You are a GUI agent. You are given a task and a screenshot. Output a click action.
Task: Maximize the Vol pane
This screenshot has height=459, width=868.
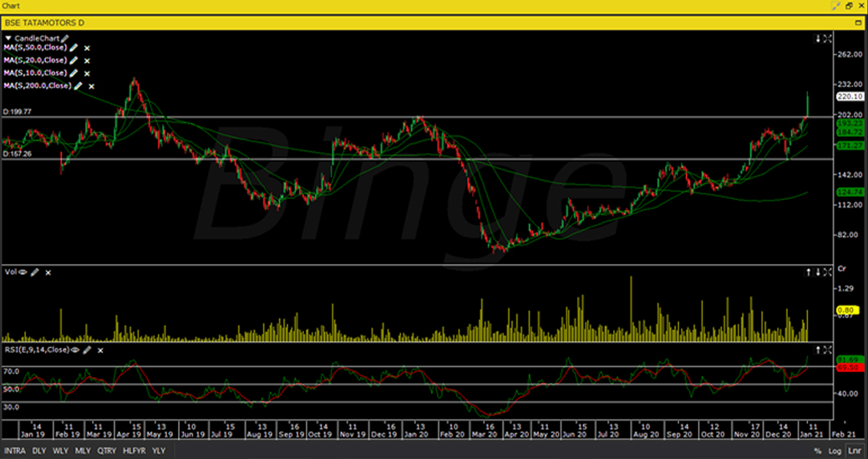[x=827, y=272]
